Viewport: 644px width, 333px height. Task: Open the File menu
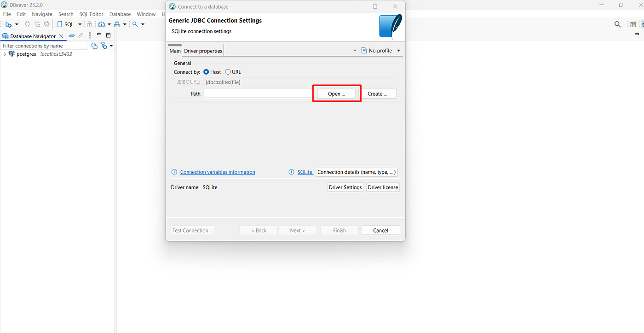[x=7, y=14]
